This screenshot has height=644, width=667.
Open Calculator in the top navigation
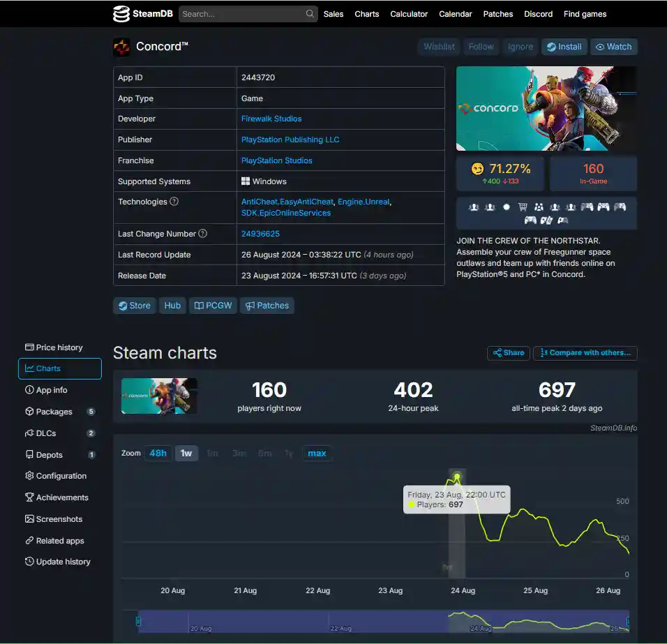tap(409, 14)
